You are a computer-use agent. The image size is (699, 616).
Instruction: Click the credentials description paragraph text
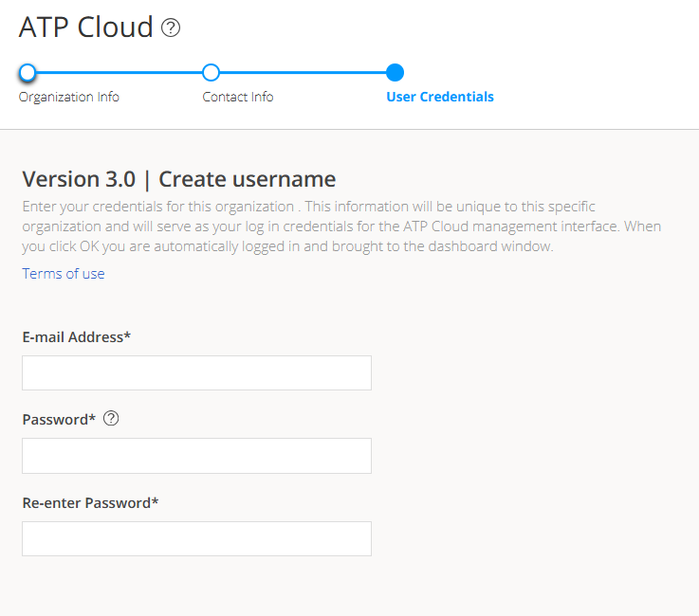point(341,226)
